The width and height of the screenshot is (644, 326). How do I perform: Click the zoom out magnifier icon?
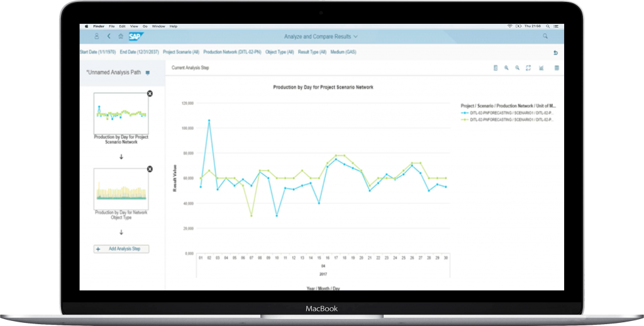pyautogui.click(x=517, y=68)
